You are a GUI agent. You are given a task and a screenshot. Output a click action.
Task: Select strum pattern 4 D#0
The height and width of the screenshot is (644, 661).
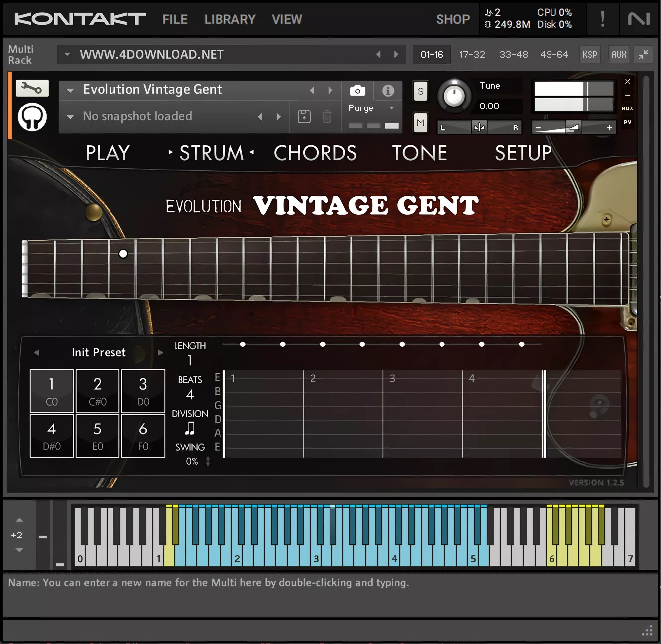coord(52,436)
